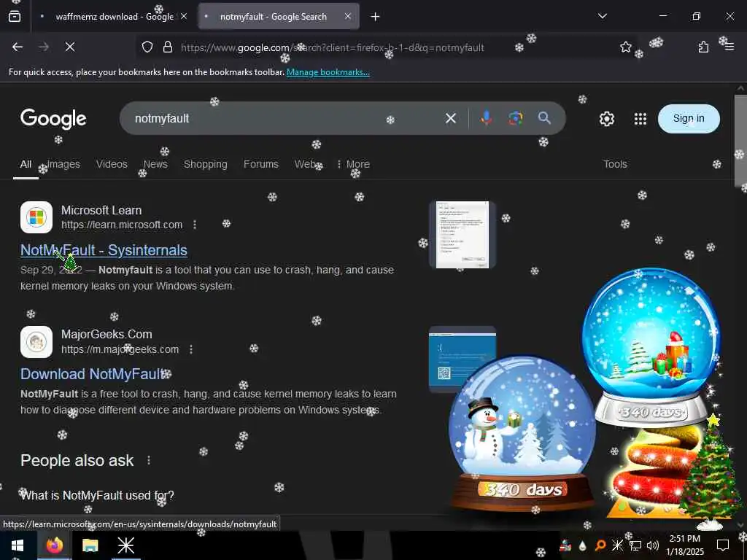Image resolution: width=747 pixels, height=560 pixels.
Task: Click the MajorGeeks site favicon
Action: point(36,342)
